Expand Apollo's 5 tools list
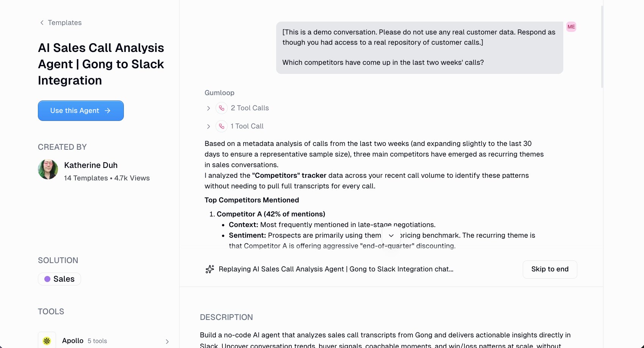Screen dimensions: 644x348 (167, 341)
